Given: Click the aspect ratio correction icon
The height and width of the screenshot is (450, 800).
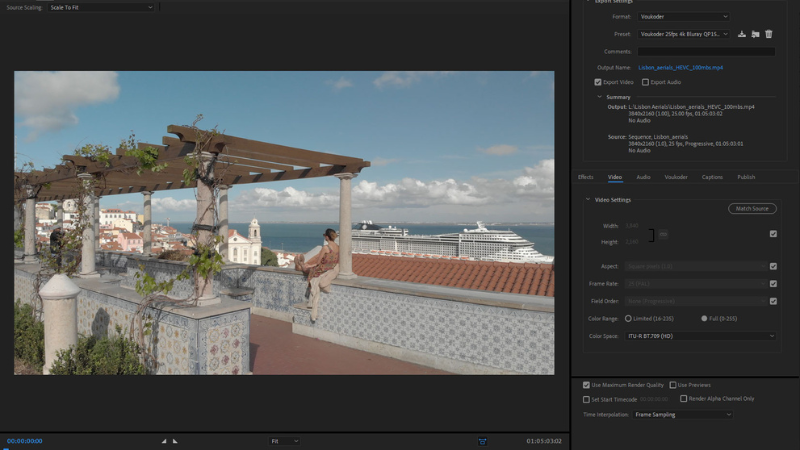Looking at the screenshot, I should click(482, 440).
